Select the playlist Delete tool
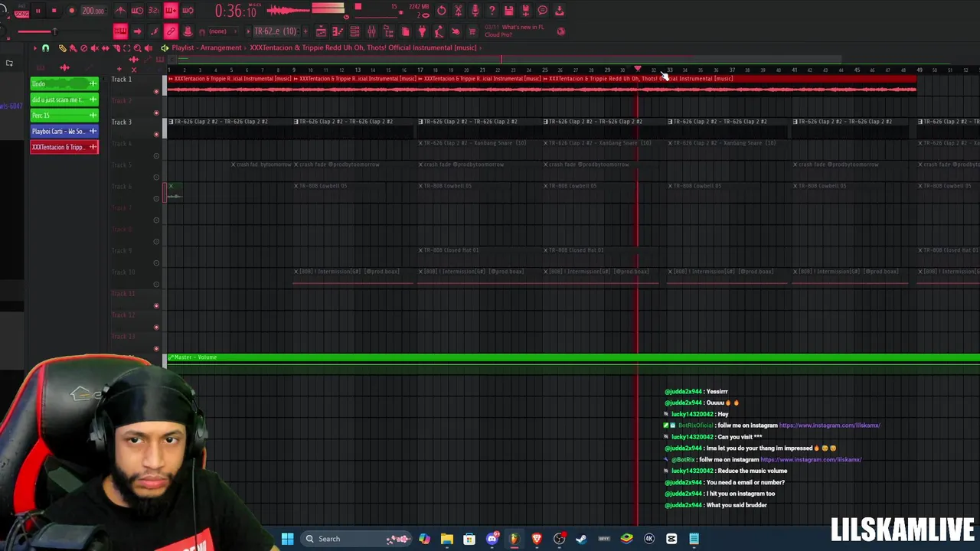 pos(84,48)
